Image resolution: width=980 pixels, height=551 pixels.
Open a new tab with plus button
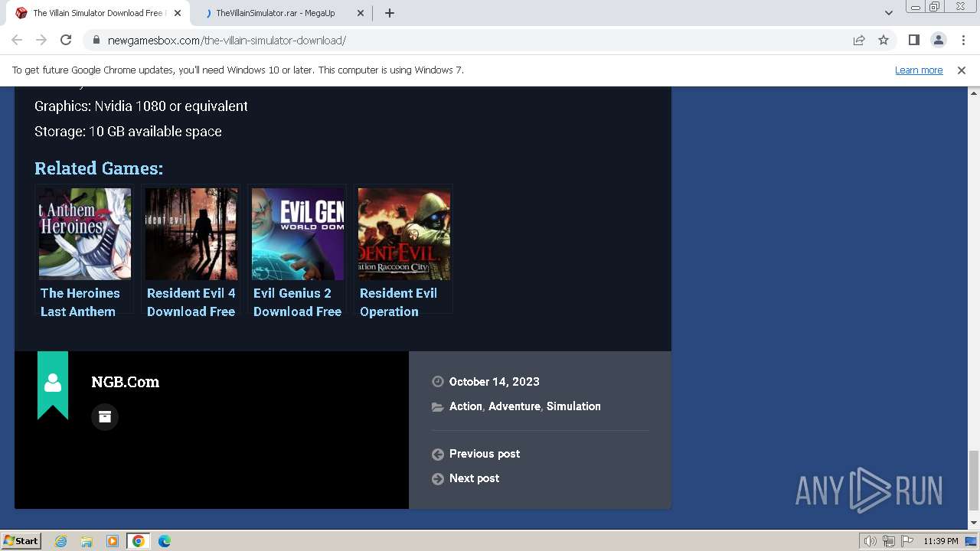pyautogui.click(x=390, y=13)
